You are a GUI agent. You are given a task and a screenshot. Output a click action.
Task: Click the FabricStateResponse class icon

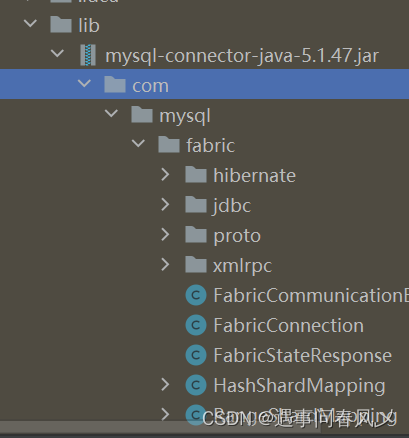[x=196, y=355]
